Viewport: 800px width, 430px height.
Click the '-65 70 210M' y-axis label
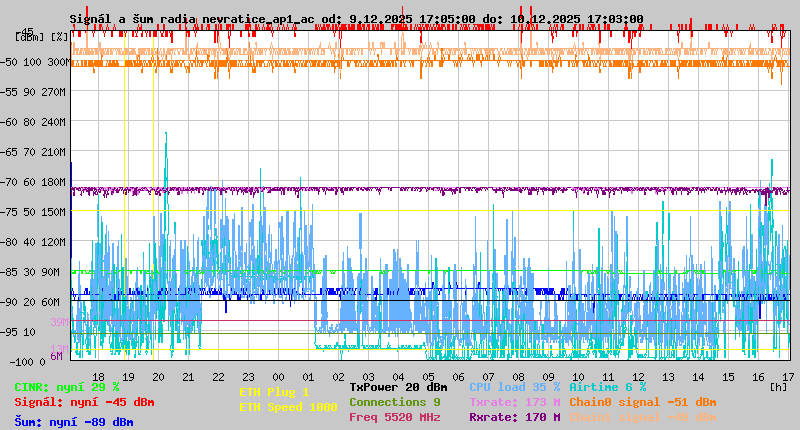pos(34,152)
